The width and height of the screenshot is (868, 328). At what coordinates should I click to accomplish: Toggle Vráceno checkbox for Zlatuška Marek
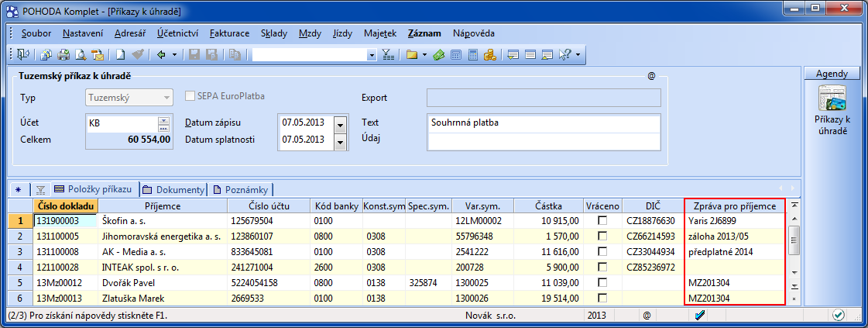603,298
